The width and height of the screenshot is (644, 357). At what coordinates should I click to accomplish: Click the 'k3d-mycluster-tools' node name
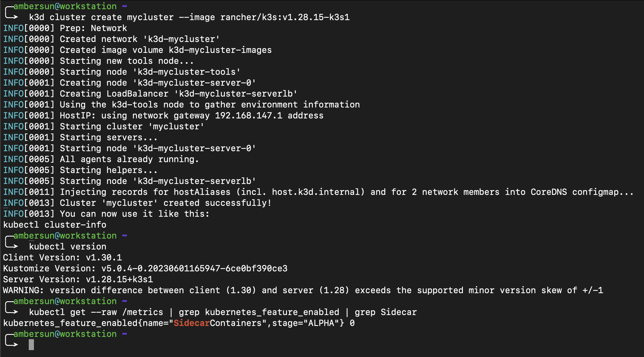(x=186, y=72)
